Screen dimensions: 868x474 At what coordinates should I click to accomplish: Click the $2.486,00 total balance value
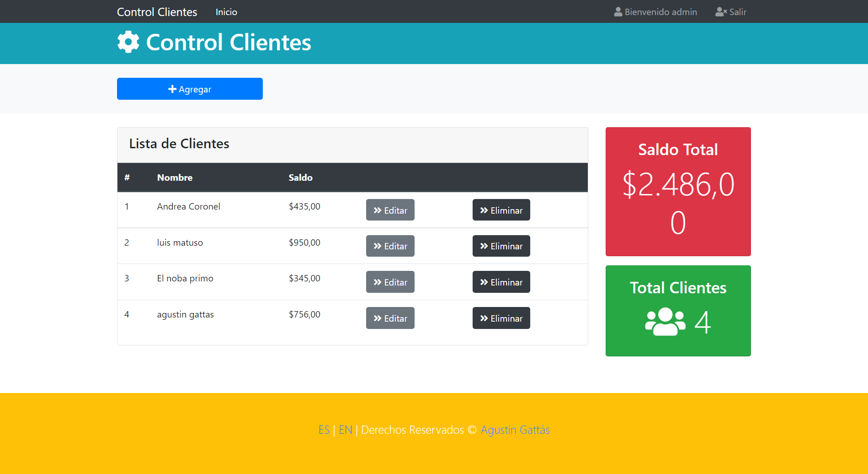coord(678,204)
